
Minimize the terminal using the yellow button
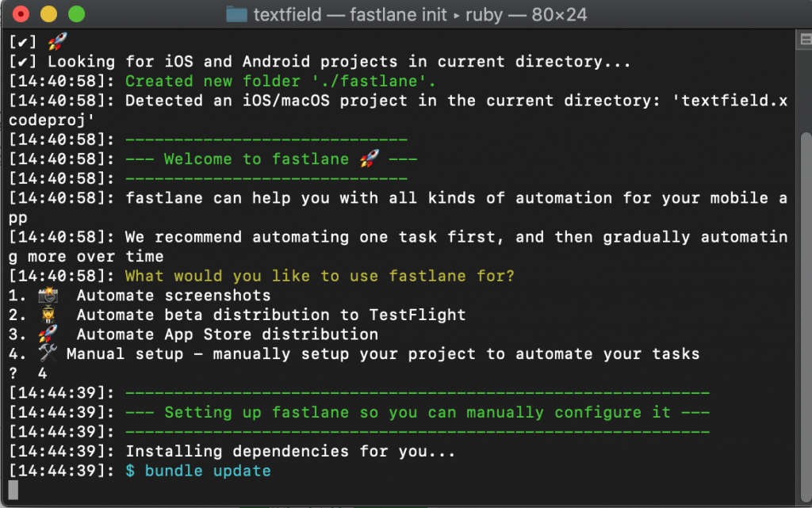click(48, 14)
